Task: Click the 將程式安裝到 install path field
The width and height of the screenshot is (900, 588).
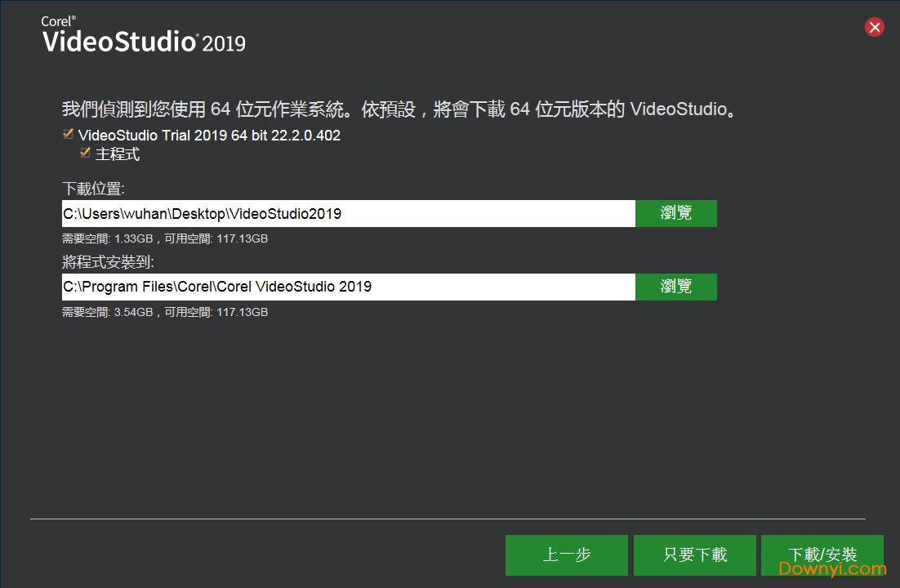Action: [x=348, y=287]
